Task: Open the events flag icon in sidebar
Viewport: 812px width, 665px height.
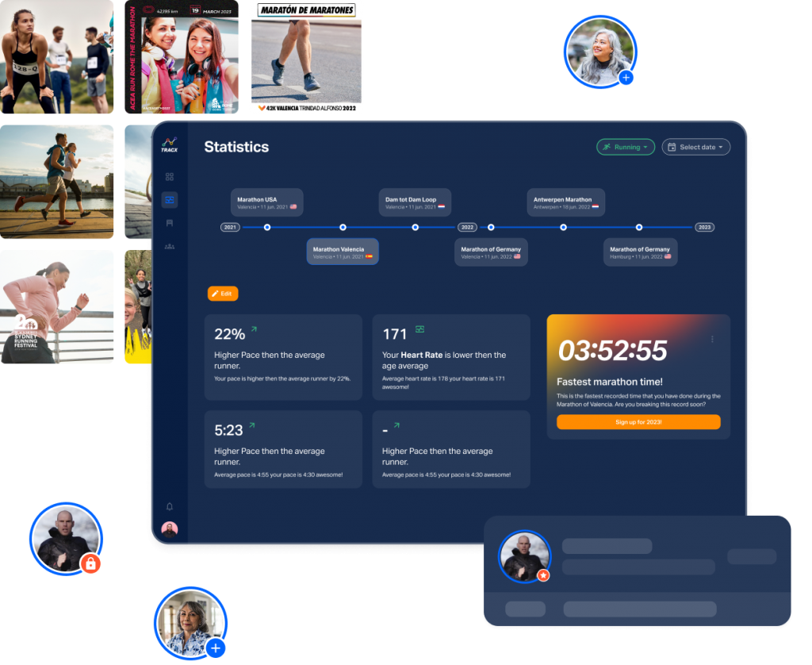Action: click(170, 223)
